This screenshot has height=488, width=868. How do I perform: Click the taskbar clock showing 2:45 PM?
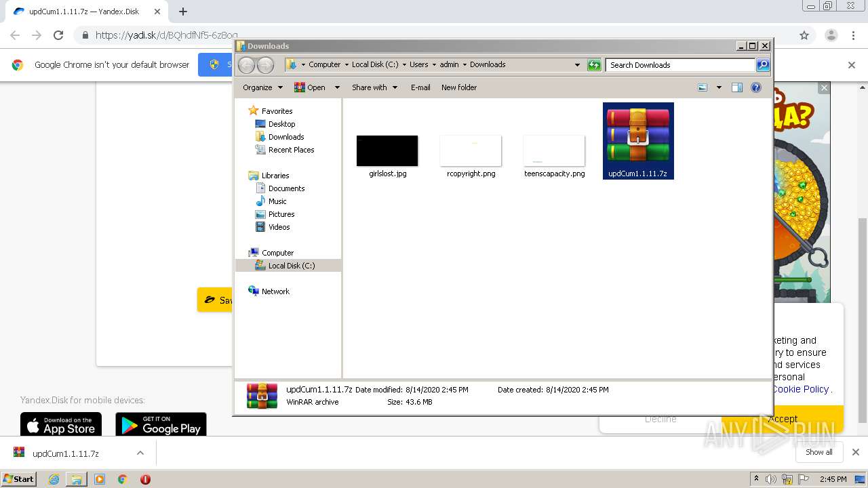pos(833,479)
